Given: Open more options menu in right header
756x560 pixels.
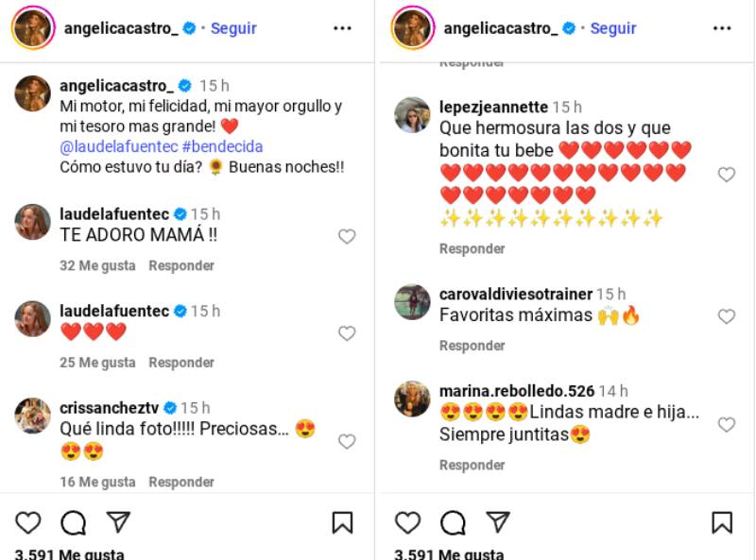Looking at the screenshot, I should tap(722, 28).
